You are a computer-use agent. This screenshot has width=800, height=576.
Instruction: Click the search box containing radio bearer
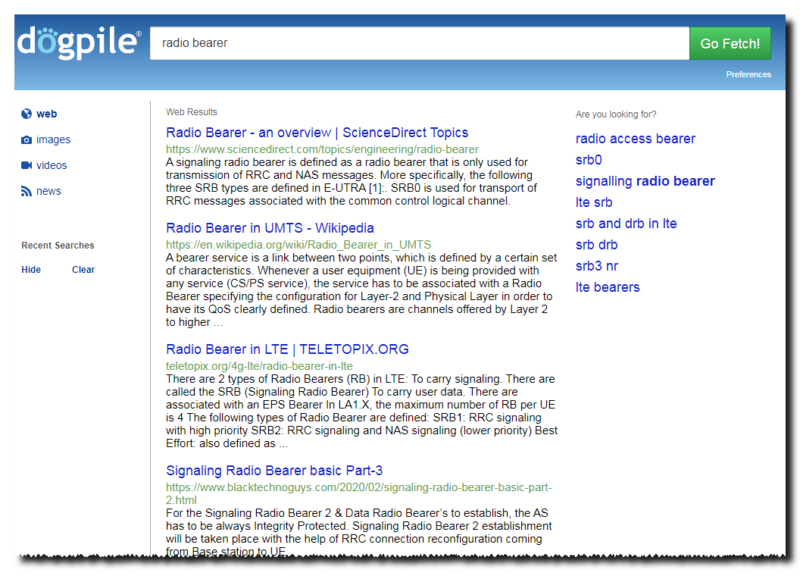pyautogui.click(x=418, y=43)
